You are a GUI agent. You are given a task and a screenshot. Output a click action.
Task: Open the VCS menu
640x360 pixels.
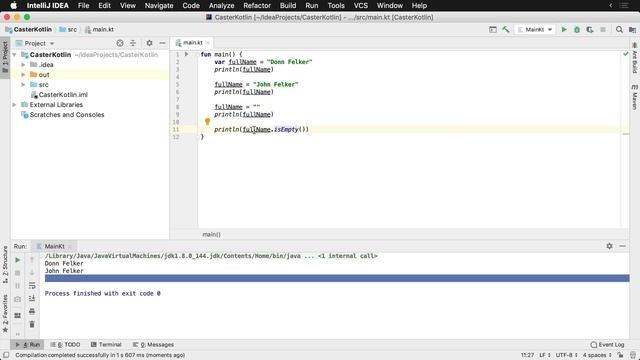click(360, 5)
